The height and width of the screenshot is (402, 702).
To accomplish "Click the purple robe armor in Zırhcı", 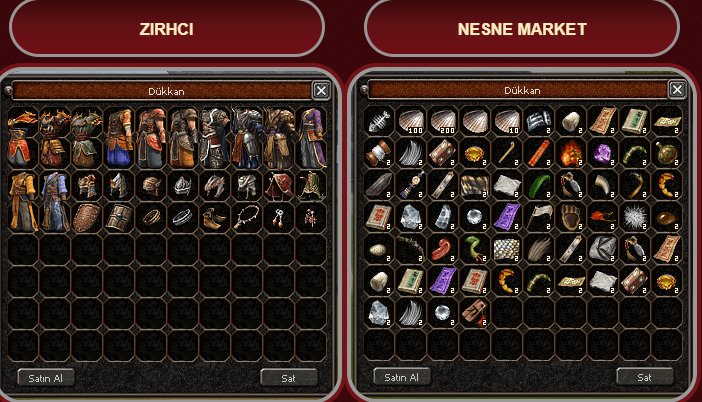I will [x=311, y=138].
